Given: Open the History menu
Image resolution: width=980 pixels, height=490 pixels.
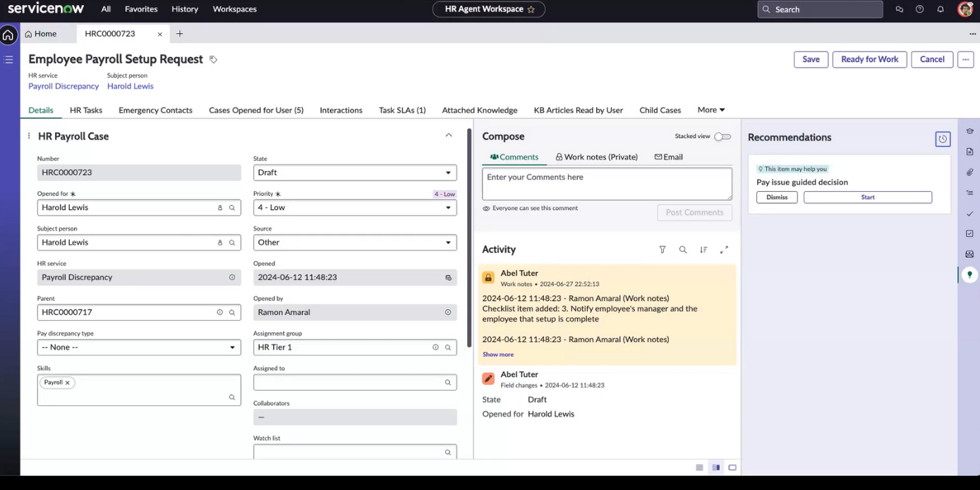Looking at the screenshot, I should (x=185, y=9).
